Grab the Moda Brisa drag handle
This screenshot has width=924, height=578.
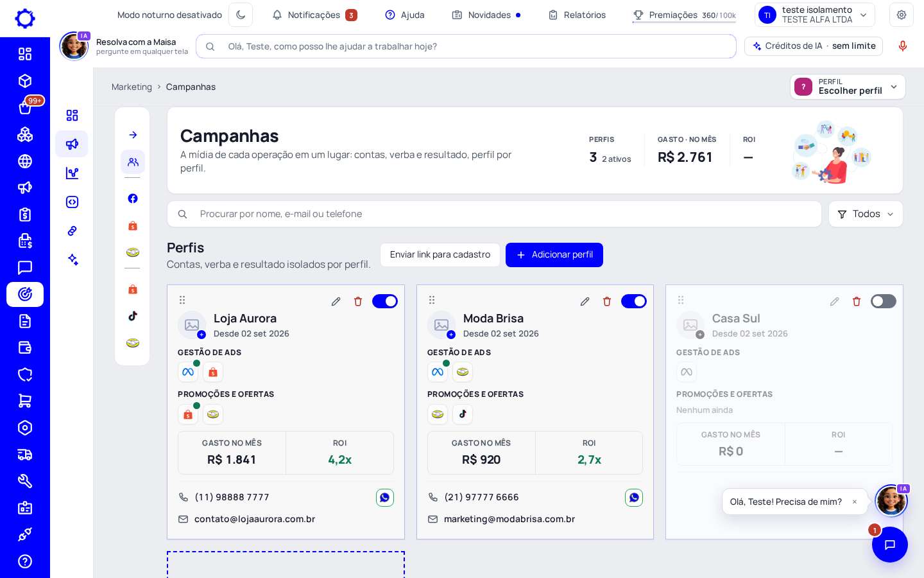click(432, 300)
